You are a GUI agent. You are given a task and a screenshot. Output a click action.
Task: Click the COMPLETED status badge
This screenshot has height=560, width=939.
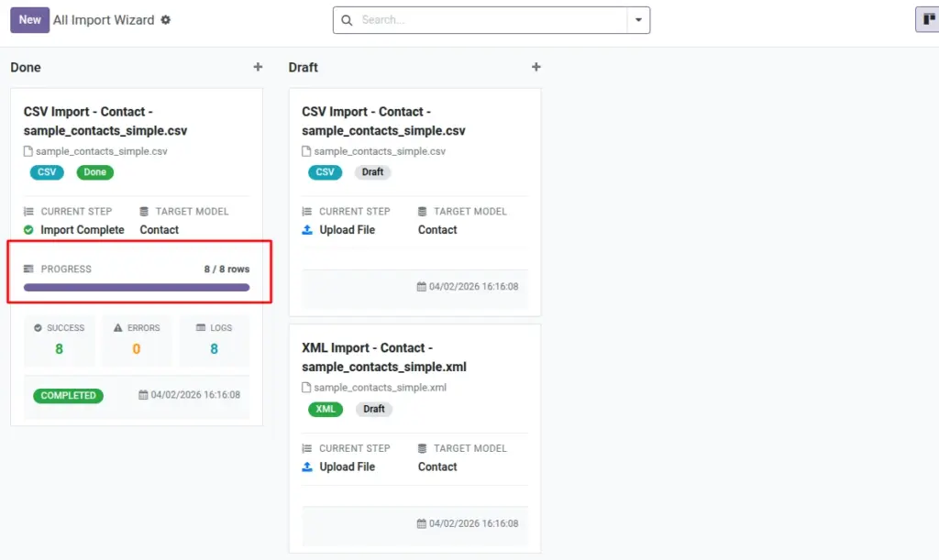68,395
